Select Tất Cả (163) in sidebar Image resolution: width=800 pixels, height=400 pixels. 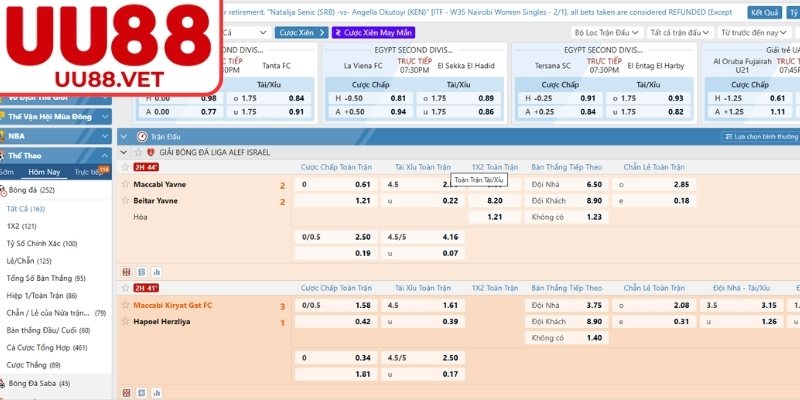[x=26, y=209]
